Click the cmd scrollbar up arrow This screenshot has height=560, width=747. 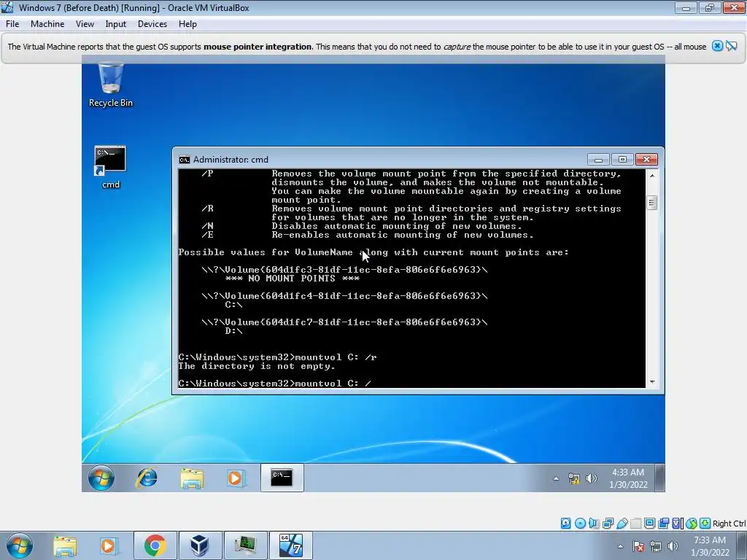[652, 175]
